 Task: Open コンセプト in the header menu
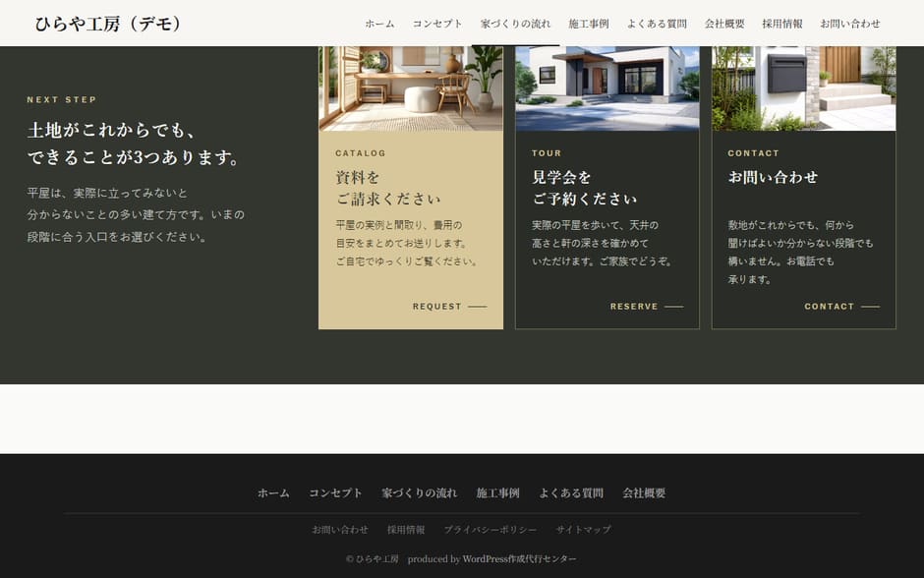point(437,24)
